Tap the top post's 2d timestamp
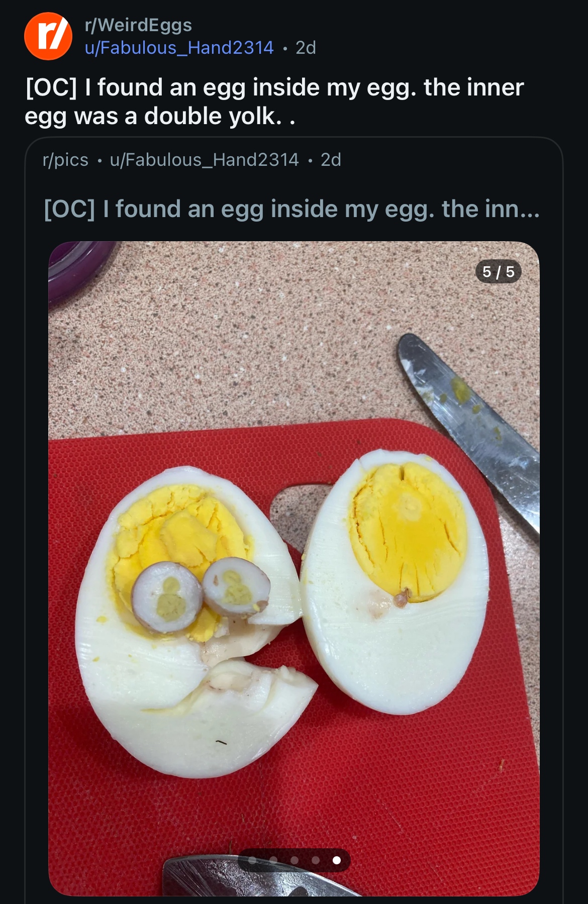 click(x=306, y=48)
